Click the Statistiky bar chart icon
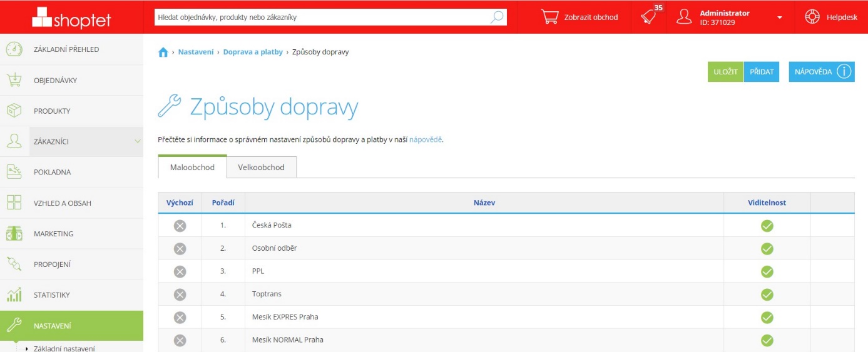 (14, 294)
